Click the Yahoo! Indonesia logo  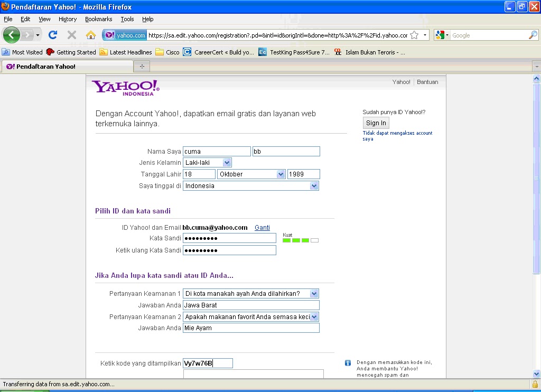click(126, 88)
